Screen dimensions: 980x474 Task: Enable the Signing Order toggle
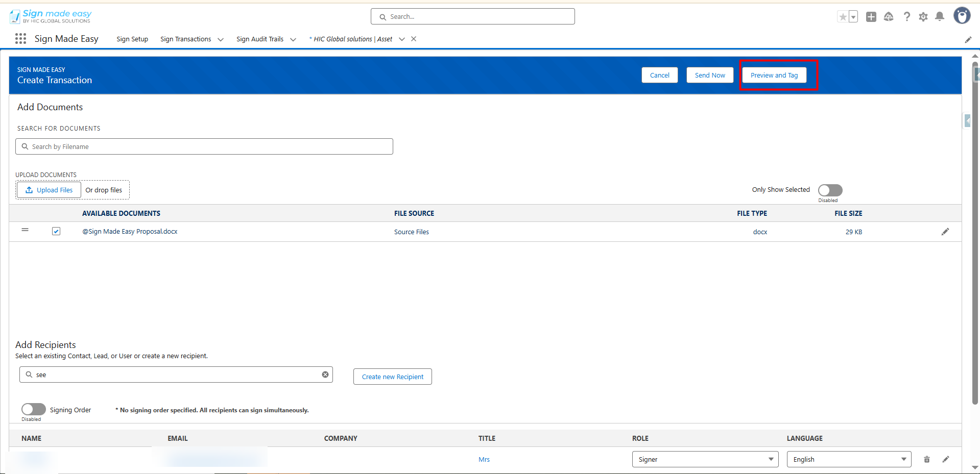pyautogui.click(x=34, y=409)
